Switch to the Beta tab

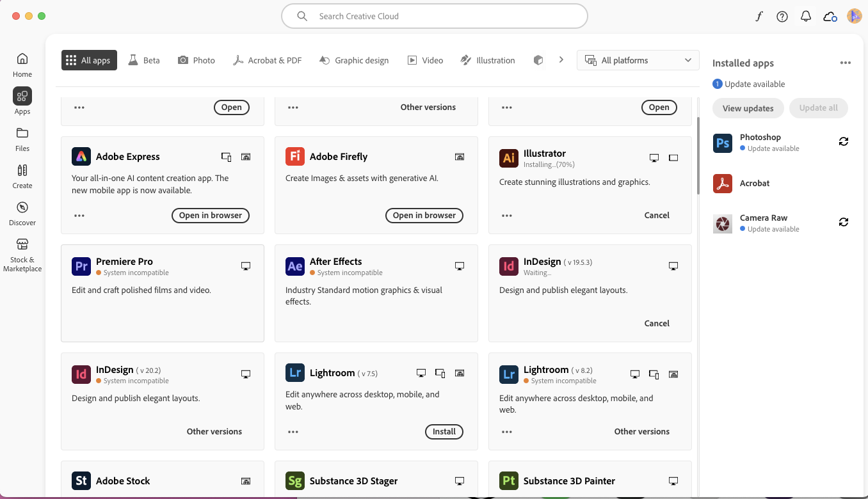coord(144,60)
